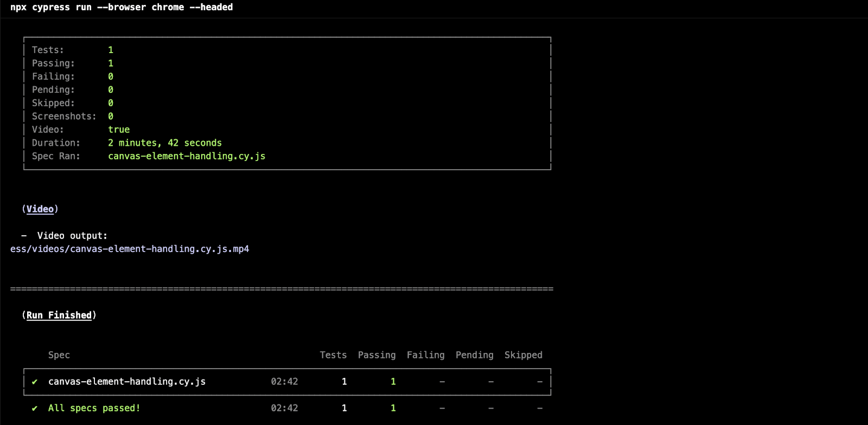Viewport: 868px width, 425px height.
Task: Click the 'Video:' label in summary box
Action: [48, 130]
